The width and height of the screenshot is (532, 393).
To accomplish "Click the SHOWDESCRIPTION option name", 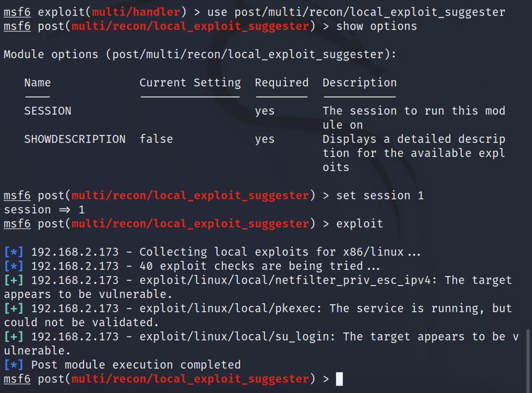I will click(75, 139).
